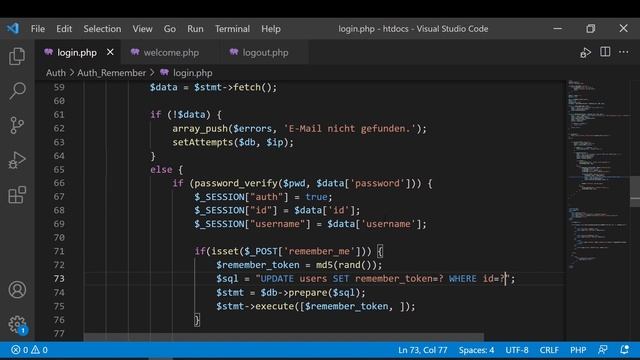Split the editor to the right
Viewport: 640px width, 360px height.
[605, 52]
